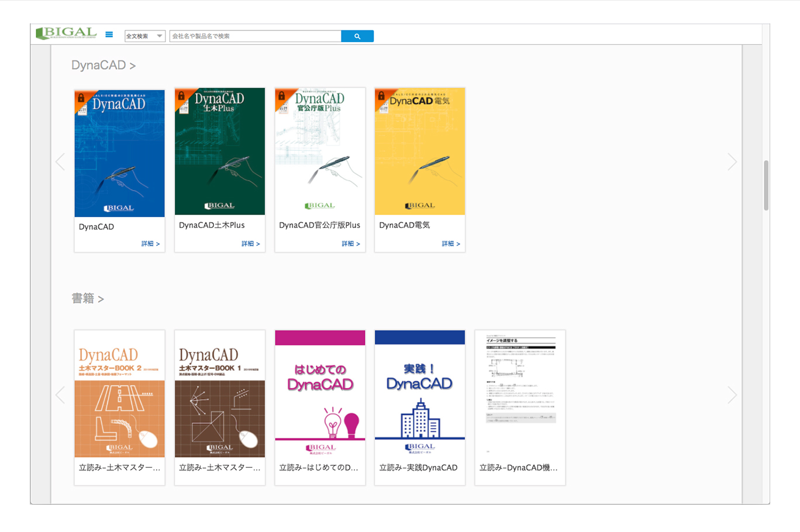Open the blue DynaCAD catalog cover

coord(119,153)
